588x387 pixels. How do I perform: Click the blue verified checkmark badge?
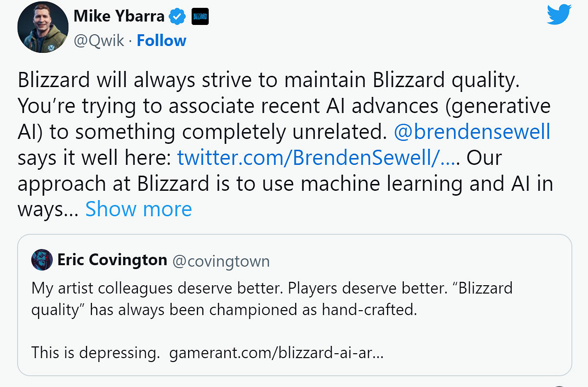176,17
